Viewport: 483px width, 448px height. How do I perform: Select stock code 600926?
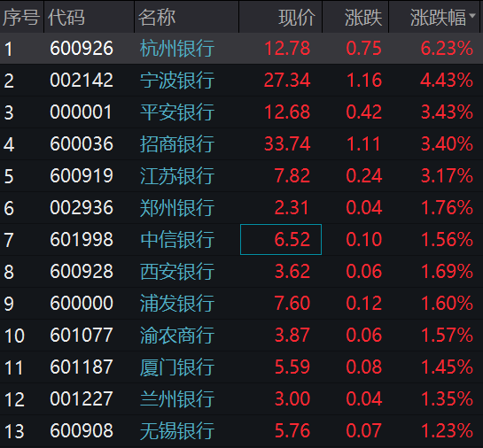click(x=82, y=49)
